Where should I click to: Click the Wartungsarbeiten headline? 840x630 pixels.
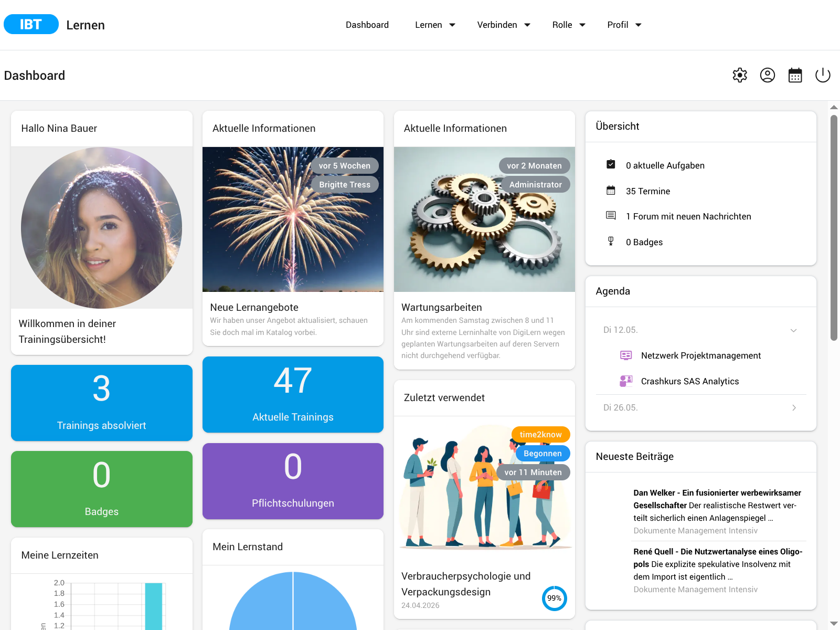click(x=441, y=307)
